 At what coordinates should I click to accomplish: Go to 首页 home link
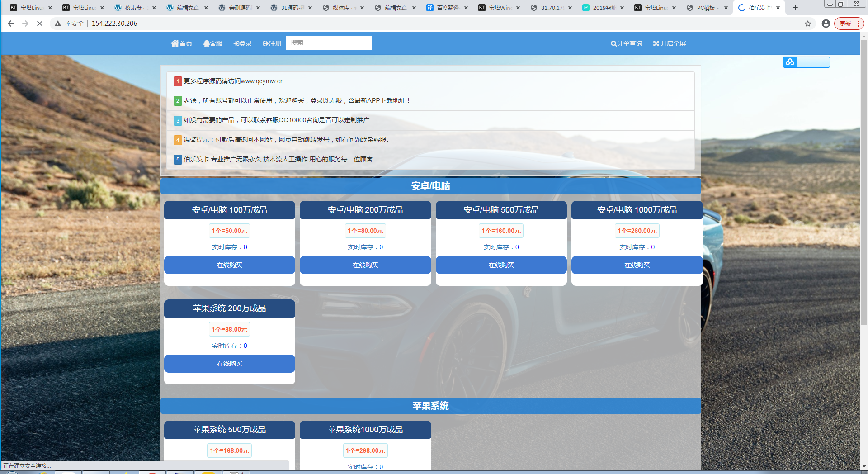181,43
